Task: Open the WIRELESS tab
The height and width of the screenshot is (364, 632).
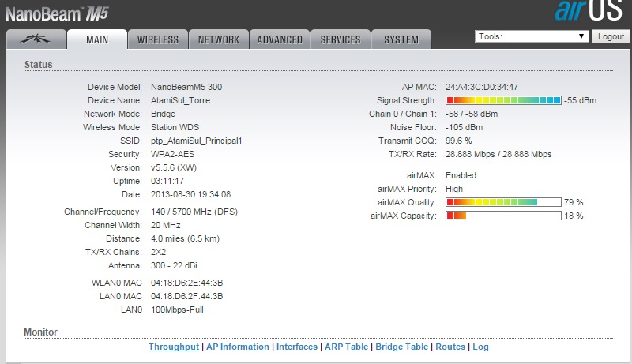Action: pos(158,39)
